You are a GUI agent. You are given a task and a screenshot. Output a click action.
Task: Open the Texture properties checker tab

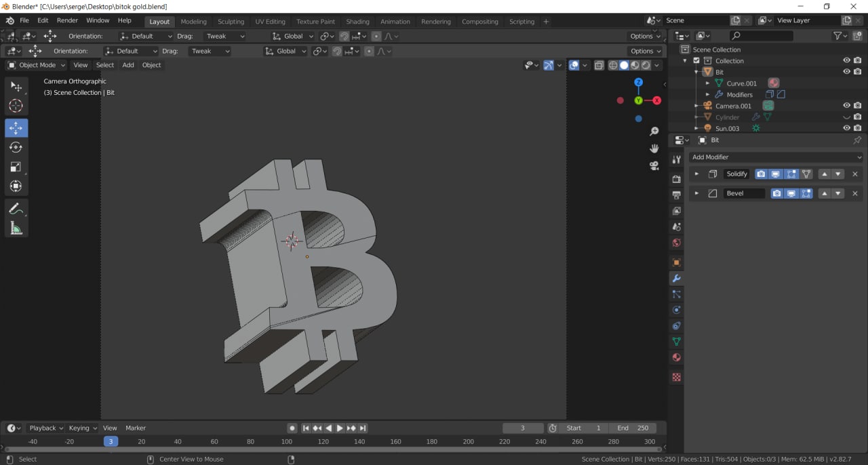pyautogui.click(x=676, y=377)
